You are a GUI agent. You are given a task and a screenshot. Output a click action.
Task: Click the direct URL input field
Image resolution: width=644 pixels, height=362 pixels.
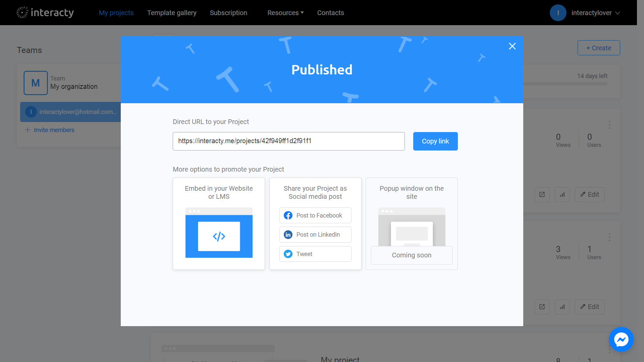click(x=288, y=141)
